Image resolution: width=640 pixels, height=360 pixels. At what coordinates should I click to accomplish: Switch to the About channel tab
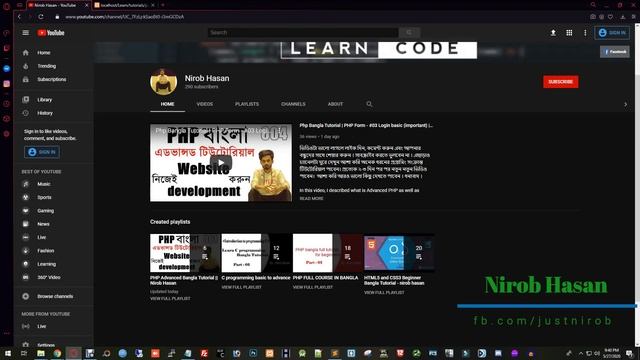coord(335,104)
